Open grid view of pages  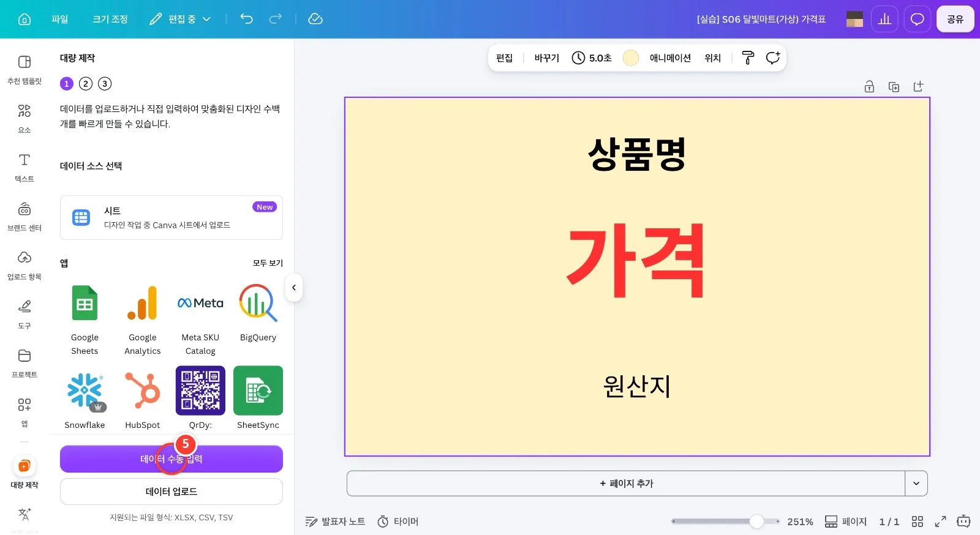click(917, 522)
